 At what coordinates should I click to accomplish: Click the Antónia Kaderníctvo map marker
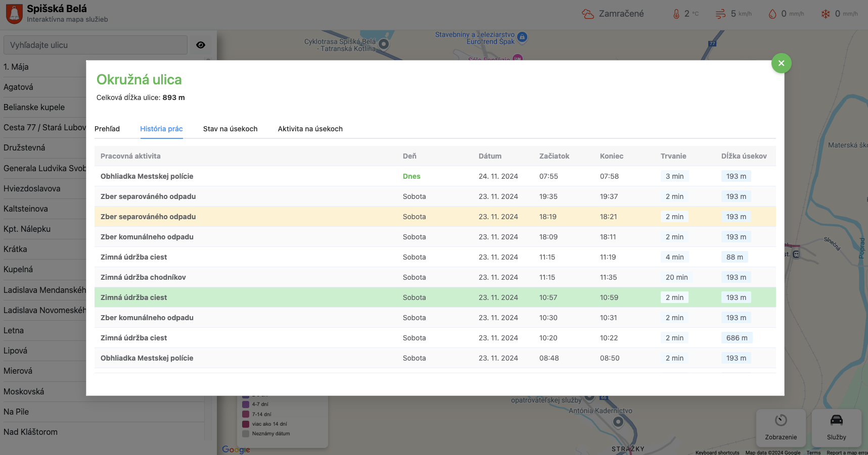pyautogui.click(x=618, y=422)
